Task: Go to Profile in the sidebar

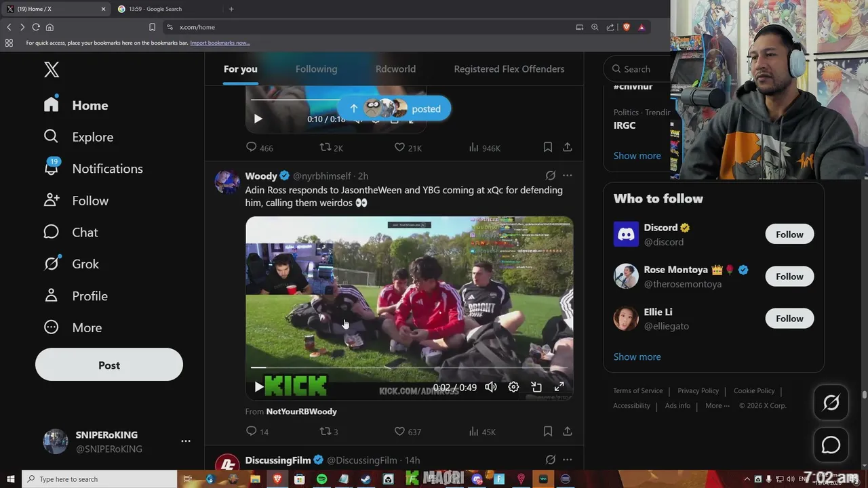Action: (76, 296)
